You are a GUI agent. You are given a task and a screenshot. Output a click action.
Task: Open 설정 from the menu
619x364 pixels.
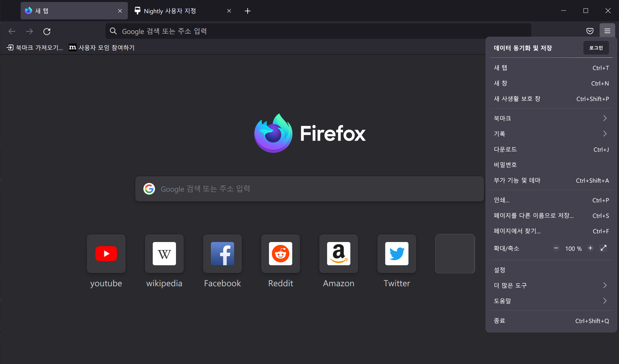(x=551, y=270)
